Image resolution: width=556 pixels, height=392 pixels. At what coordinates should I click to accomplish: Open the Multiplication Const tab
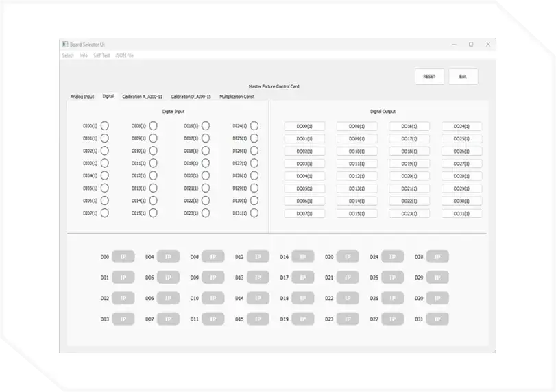pyautogui.click(x=237, y=97)
